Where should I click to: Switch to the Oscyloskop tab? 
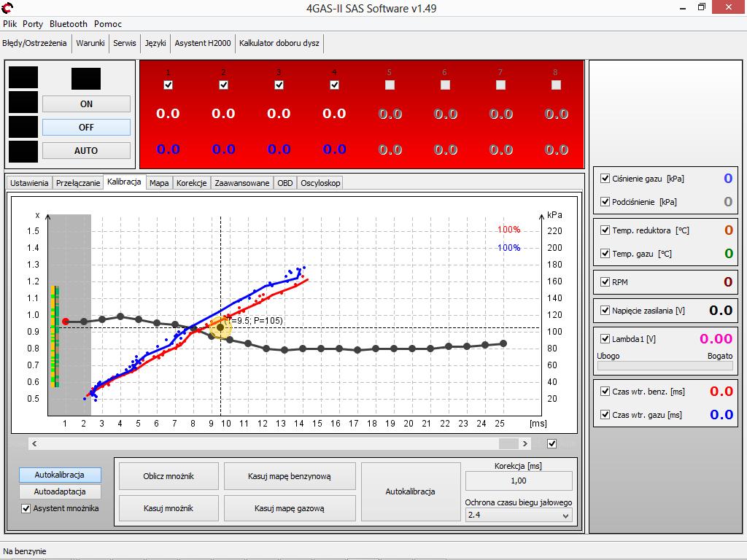320,183
